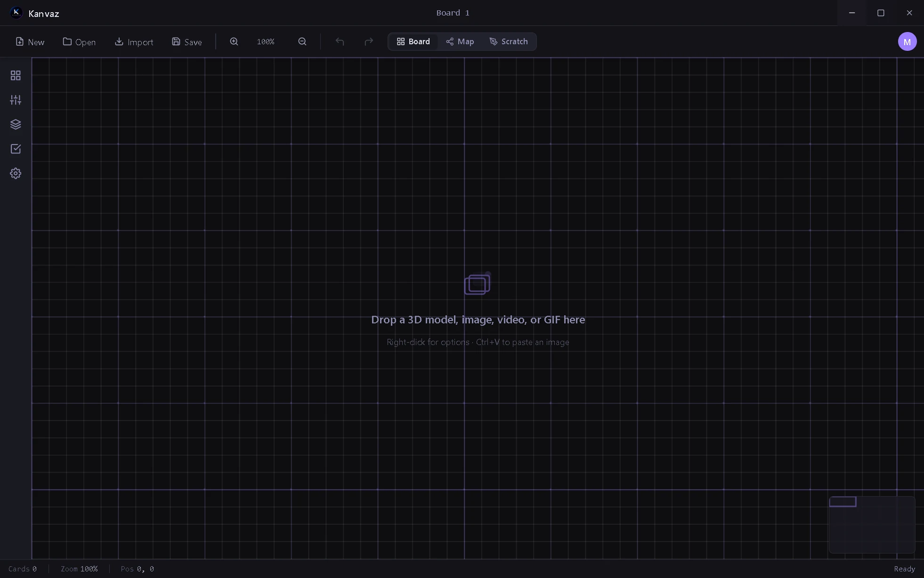Viewport: 924px width, 578px height.
Task: Undo the last action
Action: [340, 41]
